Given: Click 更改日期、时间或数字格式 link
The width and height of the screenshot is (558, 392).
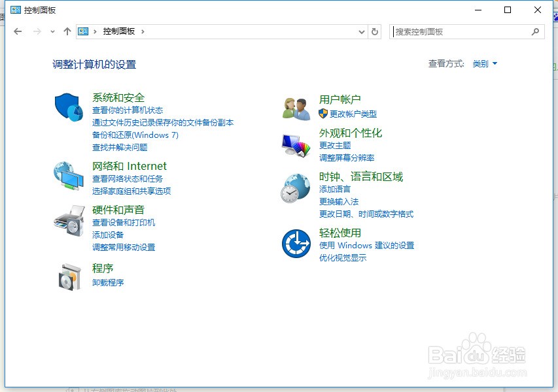Looking at the screenshot, I should tap(366, 214).
